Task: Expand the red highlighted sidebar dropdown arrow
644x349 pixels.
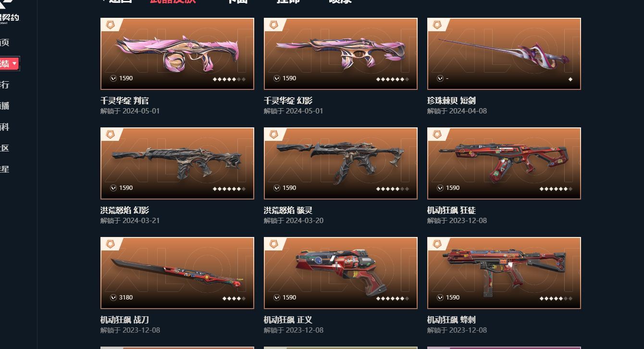Action: pos(15,63)
